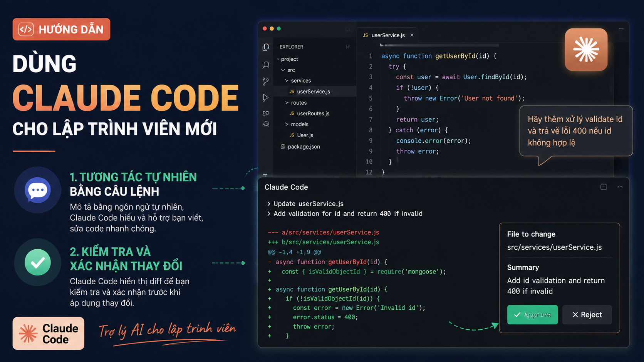Click the isValidObjectId require diff line
644x362 pixels.
click(x=364, y=272)
